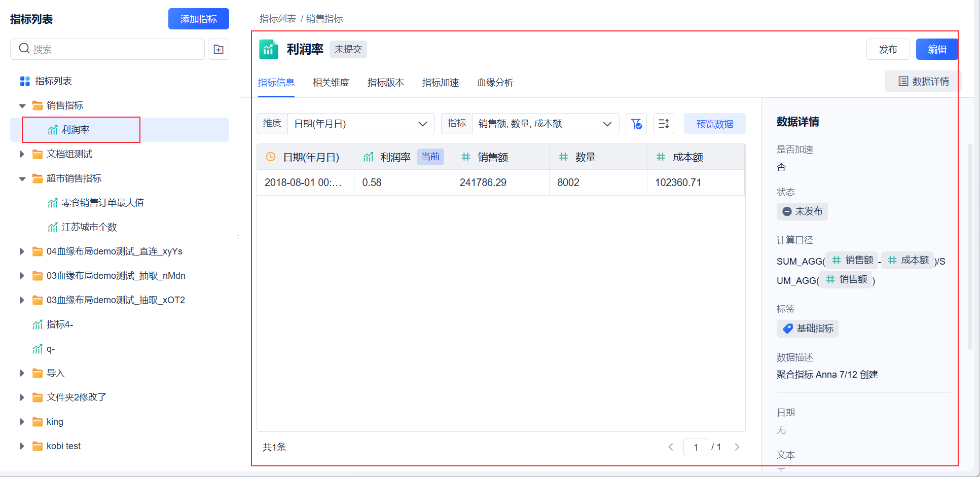Click the 102360.71 table cell
980x477 pixels.
tap(696, 182)
